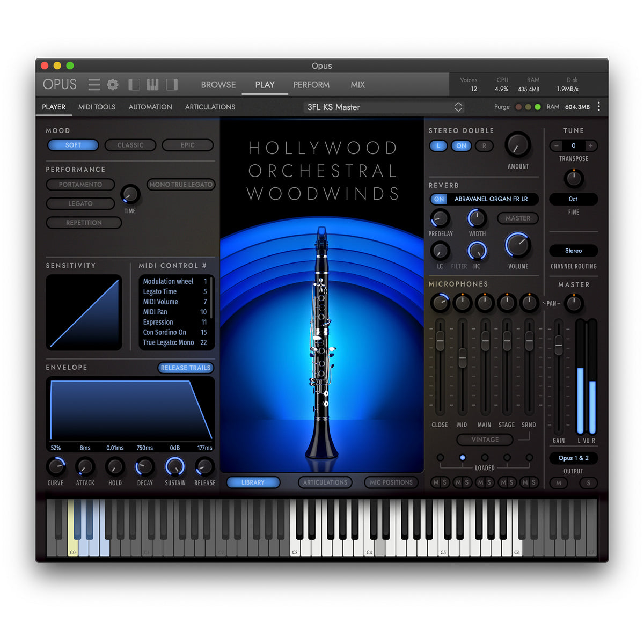Viewport: 644px width, 644px height.
Task: Turn off the Reverb ON toggle
Action: (439, 199)
